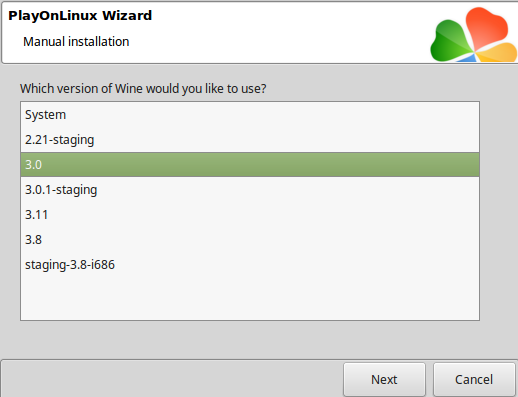This screenshot has width=518, height=397.
Task: Click the Wine version question label
Action: [x=143, y=89]
